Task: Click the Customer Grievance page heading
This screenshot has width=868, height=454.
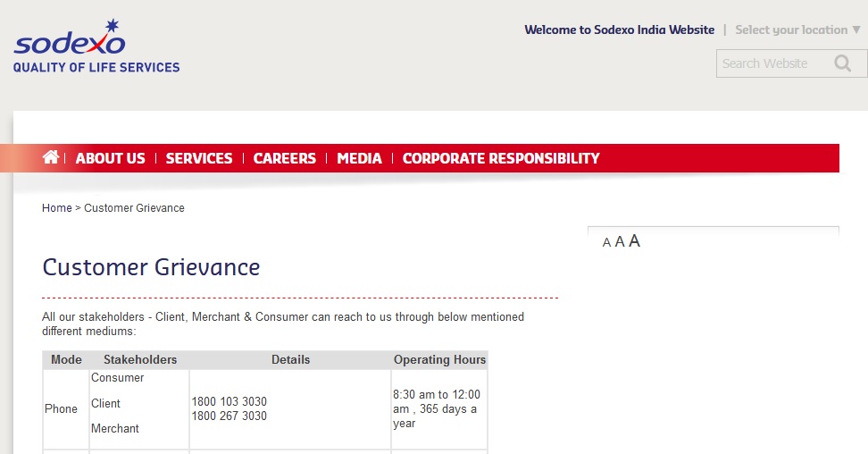Action: click(x=151, y=267)
